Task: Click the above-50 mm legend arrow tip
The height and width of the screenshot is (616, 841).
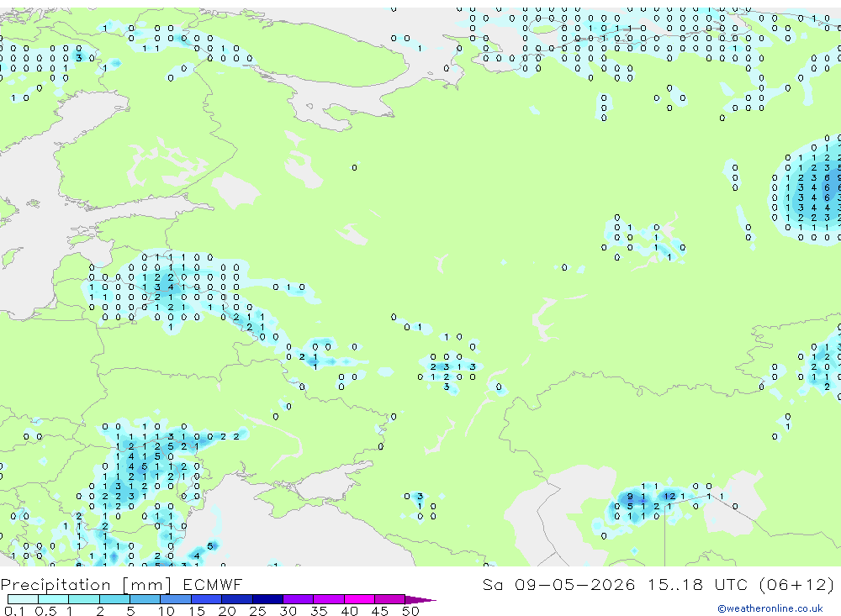Action: pos(421,600)
